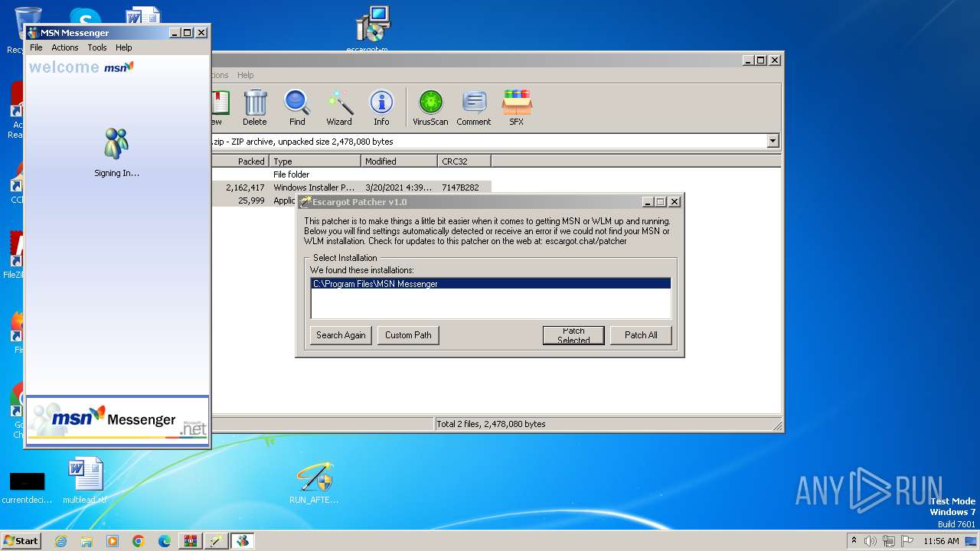The image size is (980, 551).
Task: Launch the Wizard from WinRAR toolbar
Action: pyautogui.click(x=339, y=107)
